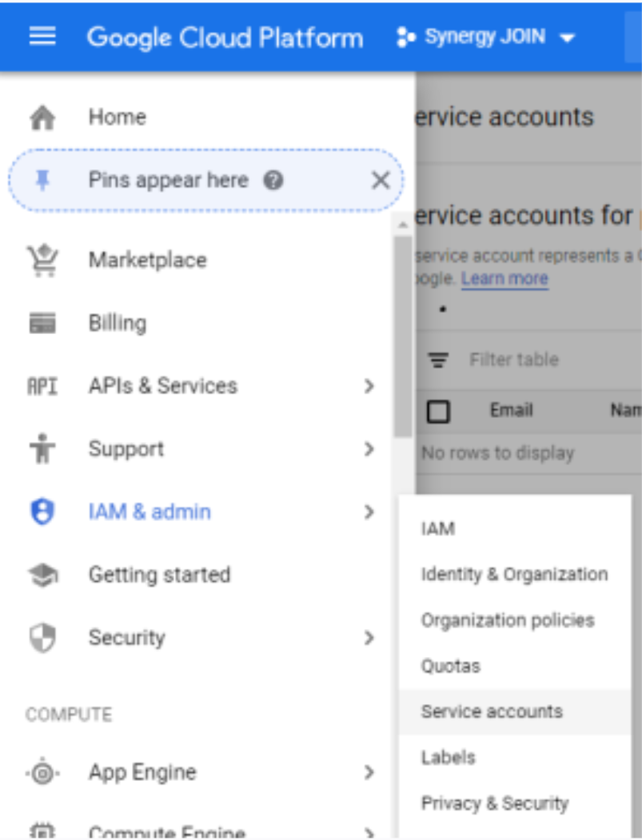Expand the APIs & Services submenu arrow
Viewport: 642px width, 840px height.
[x=369, y=386]
